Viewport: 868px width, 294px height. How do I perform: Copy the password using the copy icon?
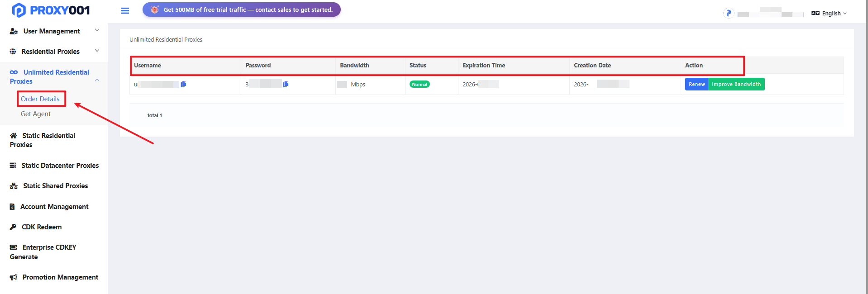[286, 84]
